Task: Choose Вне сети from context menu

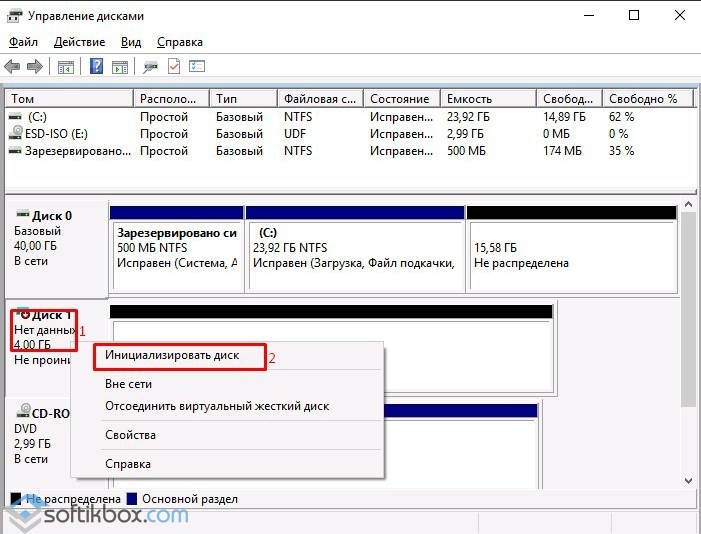Action: (x=128, y=383)
